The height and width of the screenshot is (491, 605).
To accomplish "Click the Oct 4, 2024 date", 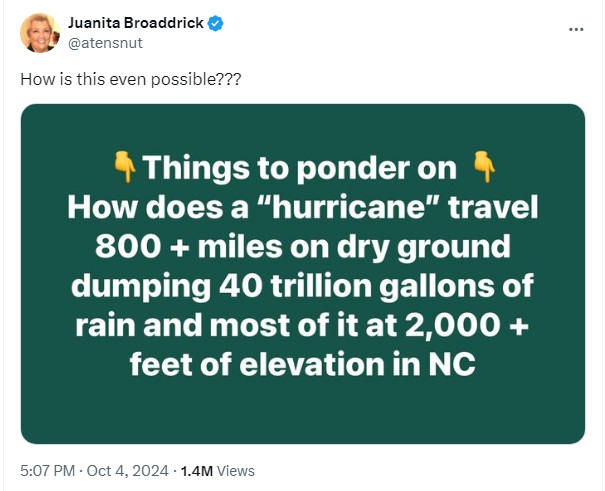I will 128,471.
